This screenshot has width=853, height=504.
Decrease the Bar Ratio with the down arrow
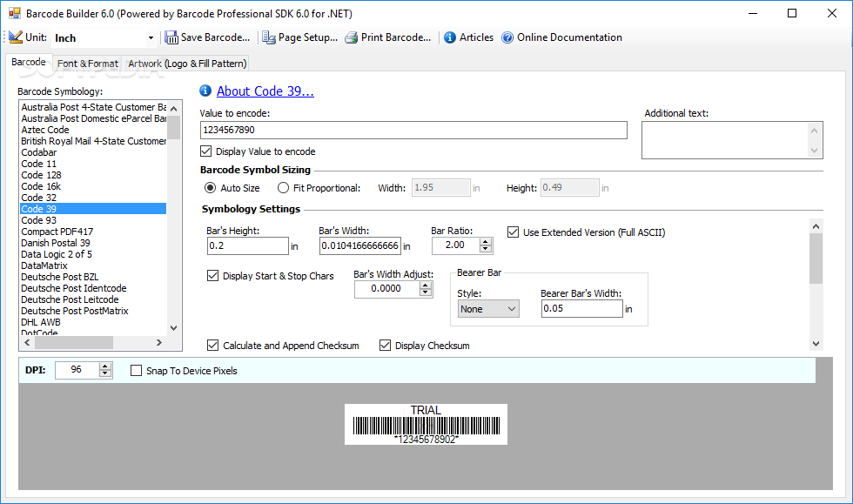pyautogui.click(x=486, y=249)
